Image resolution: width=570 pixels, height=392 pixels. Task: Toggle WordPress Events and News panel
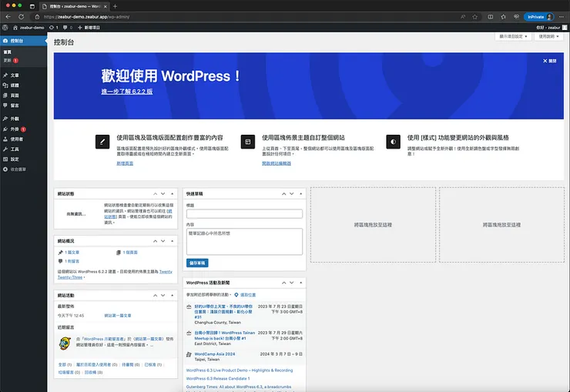[x=301, y=283]
